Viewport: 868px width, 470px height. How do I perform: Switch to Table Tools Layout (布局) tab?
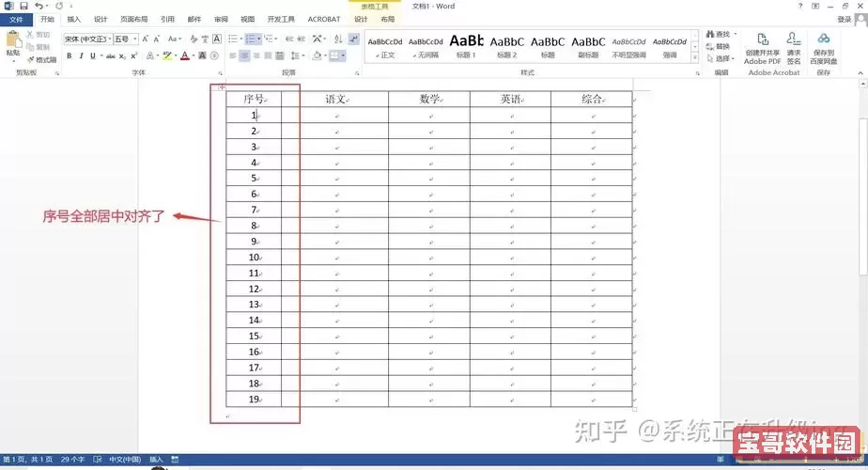click(387, 20)
